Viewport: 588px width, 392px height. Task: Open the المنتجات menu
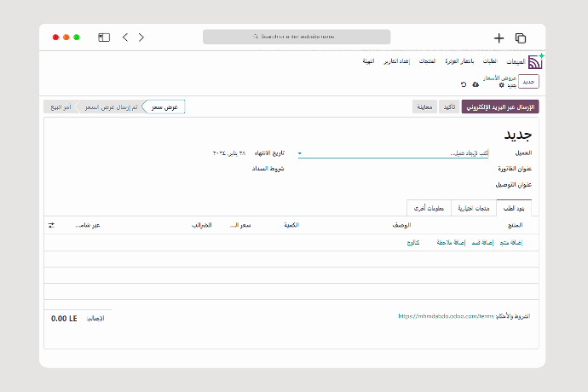click(x=427, y=61)
